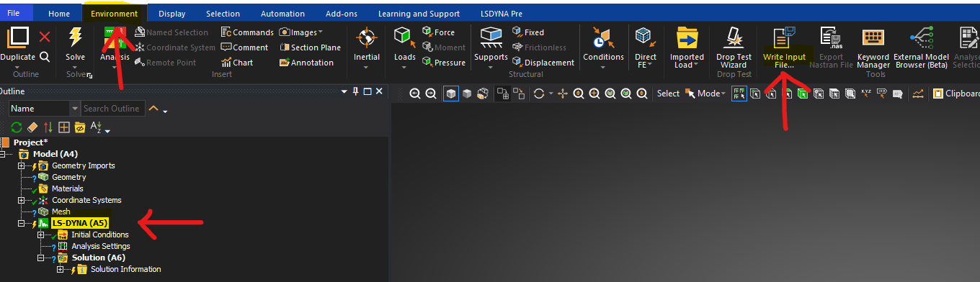Expand the Initial Conditions node

click(41, 235)
